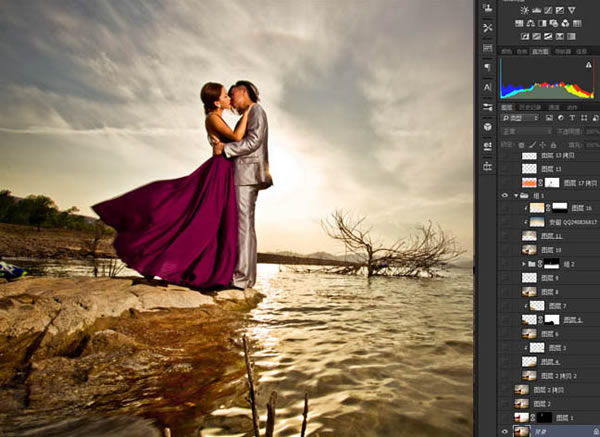Image resolution: width=600 pixels, height=437 pixels.
Task: Add a Photo Filter adjustment layer
Action: click(554, 23)
